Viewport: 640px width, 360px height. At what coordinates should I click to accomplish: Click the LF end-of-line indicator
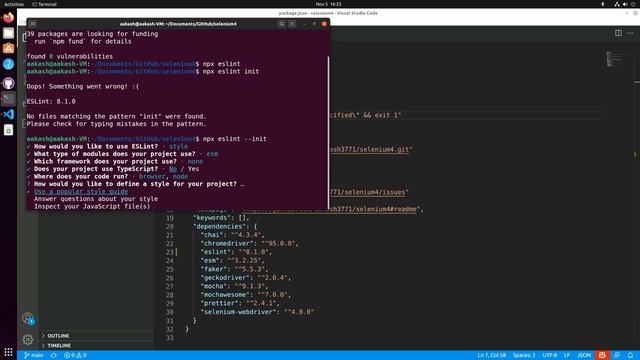coord(567,355)
